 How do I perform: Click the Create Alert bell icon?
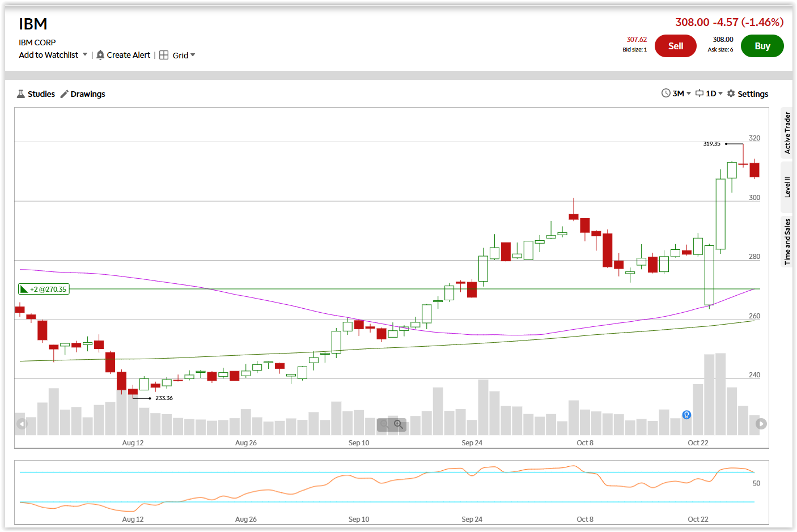tap(100, 54)
